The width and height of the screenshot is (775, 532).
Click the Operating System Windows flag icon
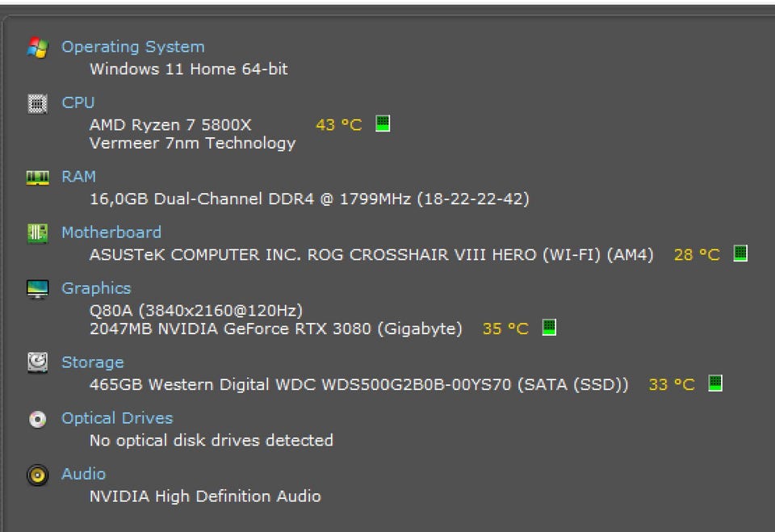click(x=37, y=48)
